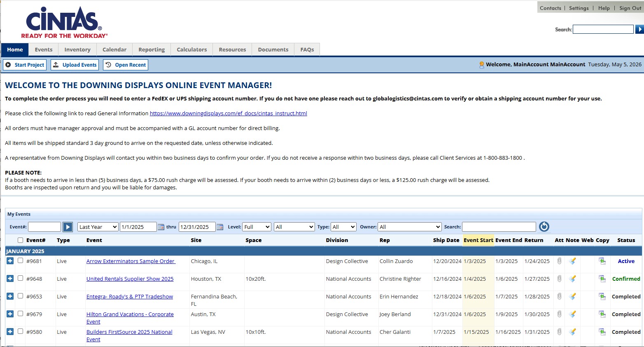Copy event #9679 using copy icon
This screenshot has width=644, height=347.
(602, 314)
